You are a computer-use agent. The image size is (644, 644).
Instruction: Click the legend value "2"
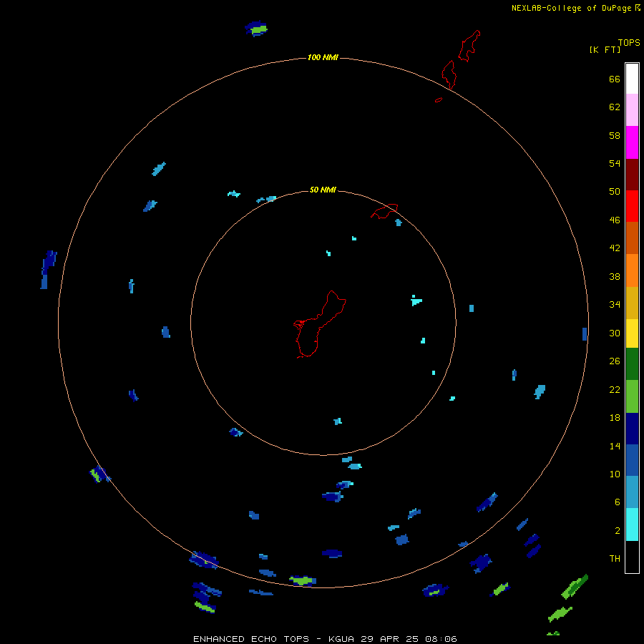tap(618, 530)
